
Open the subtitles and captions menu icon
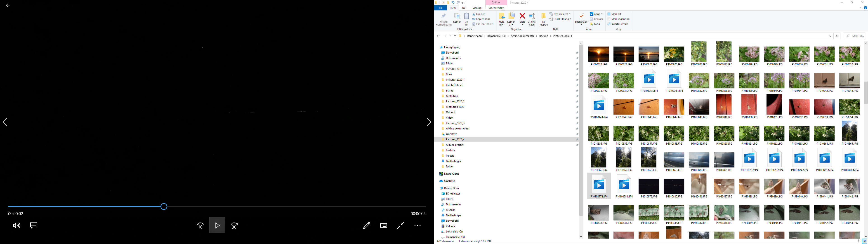tap(34, 225)
